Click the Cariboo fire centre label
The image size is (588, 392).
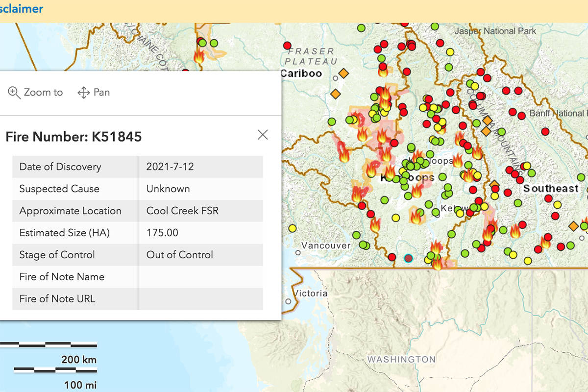click(x=301, y=73)
